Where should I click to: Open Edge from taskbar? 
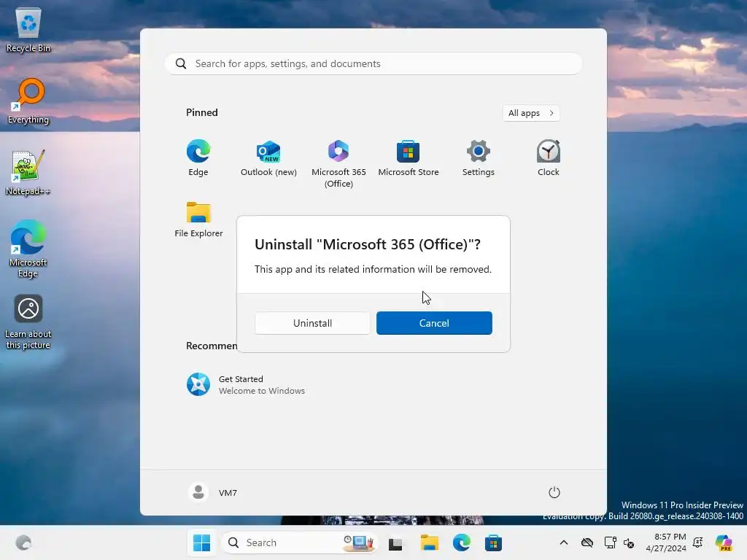(461, 542)
